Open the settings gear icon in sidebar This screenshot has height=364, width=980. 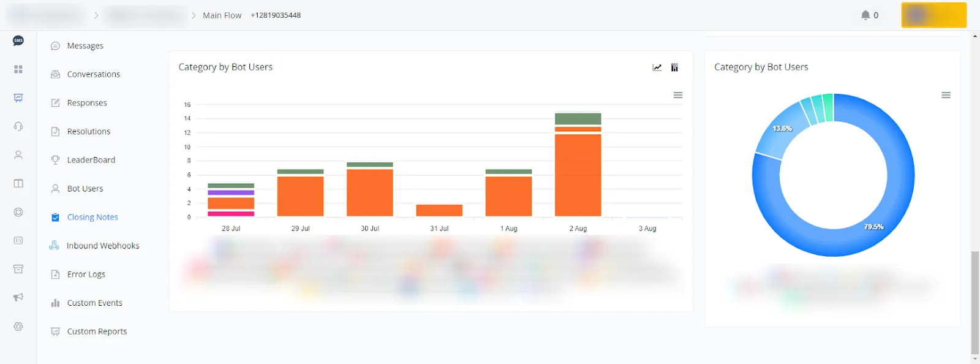(x=18, y=327)
